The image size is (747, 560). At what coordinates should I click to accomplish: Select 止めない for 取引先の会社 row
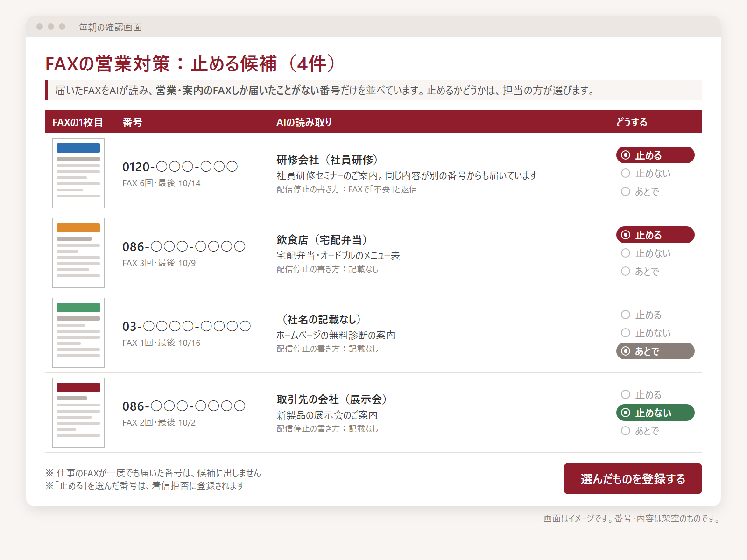[655, 413]
